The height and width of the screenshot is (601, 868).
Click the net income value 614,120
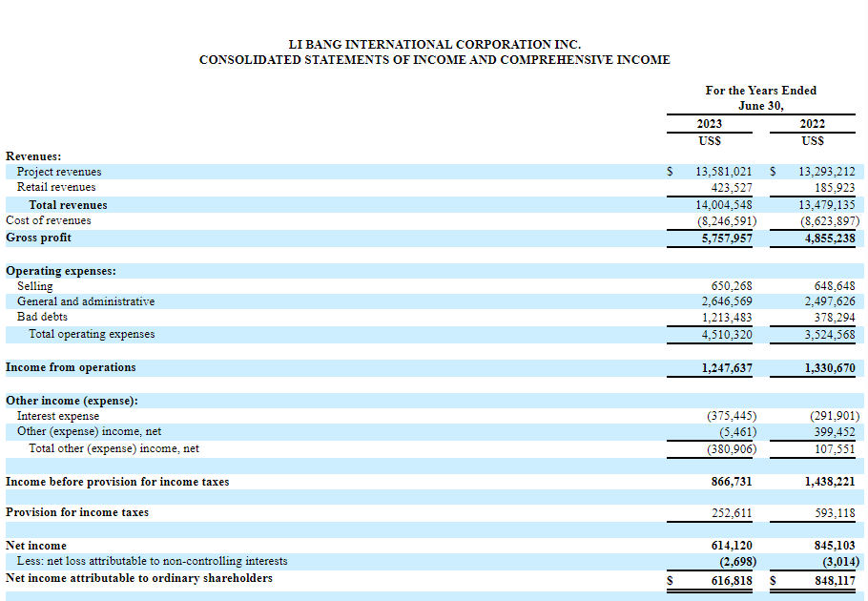pyautogui.click(x=732, y=546)
